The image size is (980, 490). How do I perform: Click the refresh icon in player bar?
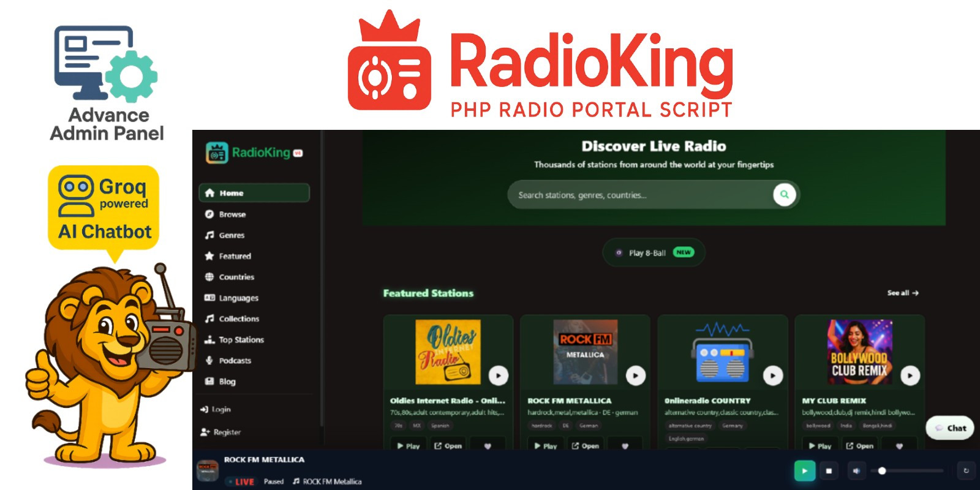966,471
